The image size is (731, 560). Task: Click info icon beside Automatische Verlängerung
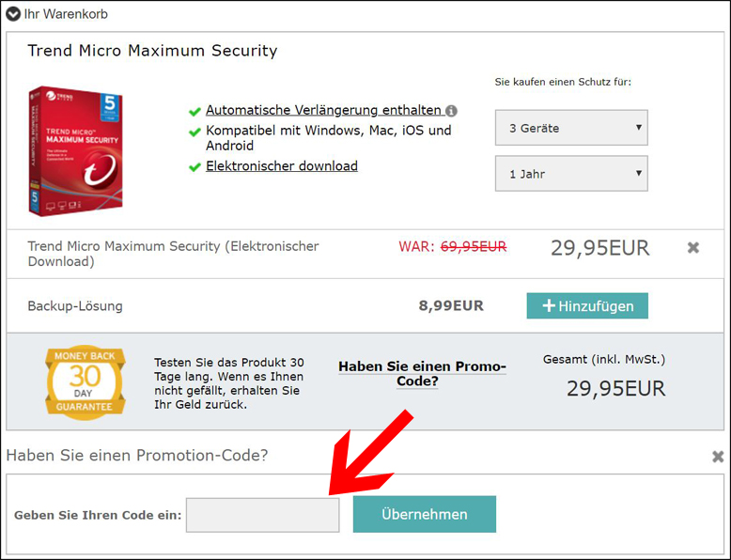[451, 111]
